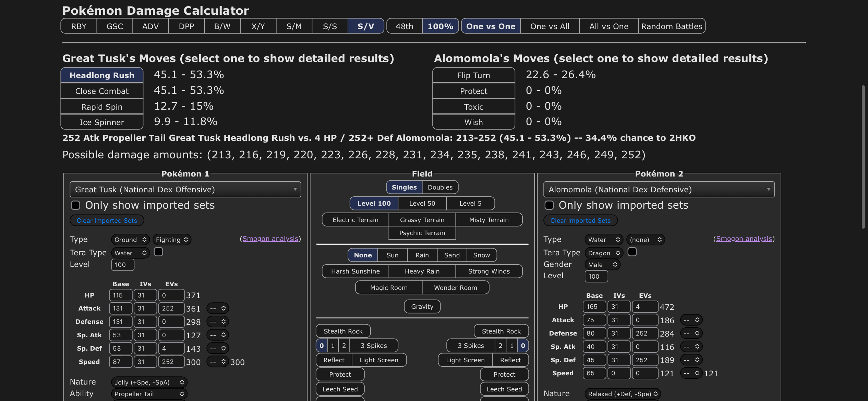The width and height of the screenshot is (868, 401).
Task: Select the GSC generation tab
Action: (x=115, y=26)
